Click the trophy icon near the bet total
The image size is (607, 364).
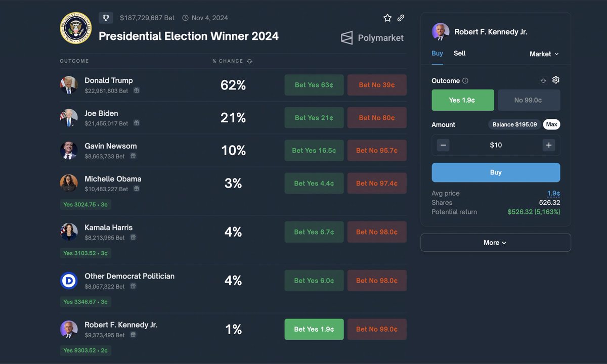coord(106,18)
